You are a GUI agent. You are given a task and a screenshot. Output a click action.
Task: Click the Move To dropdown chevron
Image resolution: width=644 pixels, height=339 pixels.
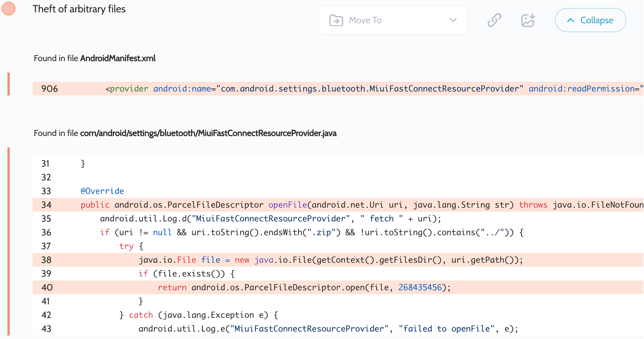453,20
